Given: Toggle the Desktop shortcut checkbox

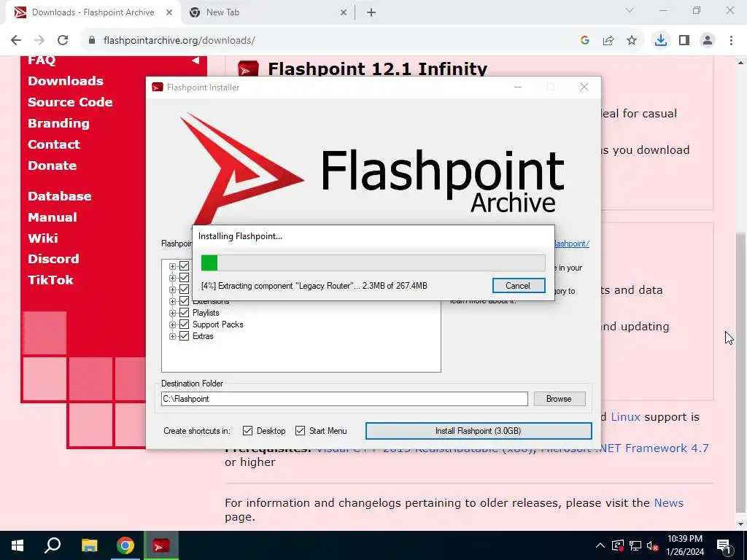Looking at the screenshot, I should pyautogui.click(x=247, y=430).
